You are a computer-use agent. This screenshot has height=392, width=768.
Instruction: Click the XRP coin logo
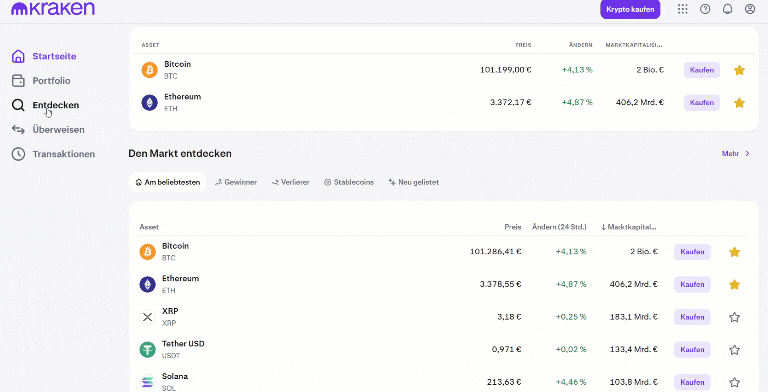pyautogui.click(x=147, y=317)
